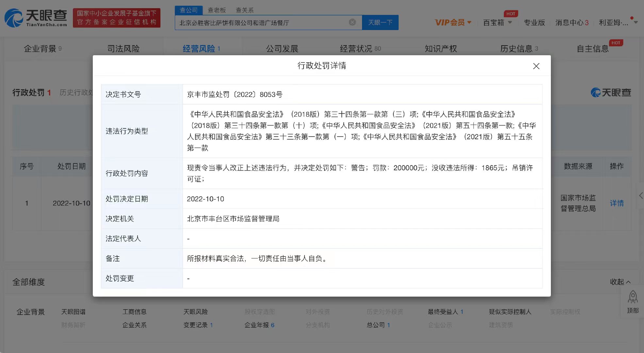Open 消息中心 notifications
Image resolution: width=644 pixels, height=353 pixels.
point(572,23)
